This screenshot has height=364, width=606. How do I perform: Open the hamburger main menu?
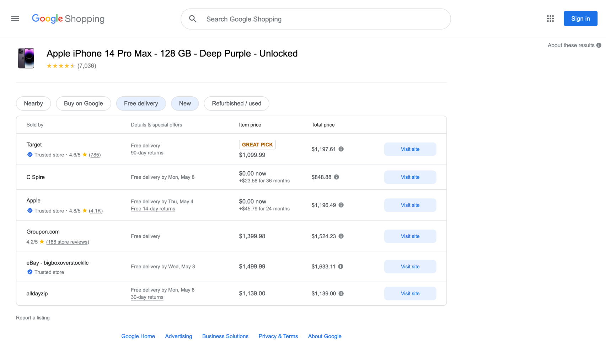click(15, 18)
